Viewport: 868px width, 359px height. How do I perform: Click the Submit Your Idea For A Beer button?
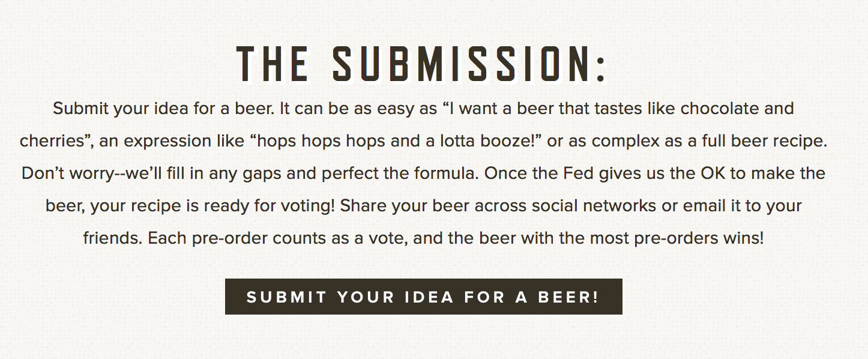(x=423, y=297)
